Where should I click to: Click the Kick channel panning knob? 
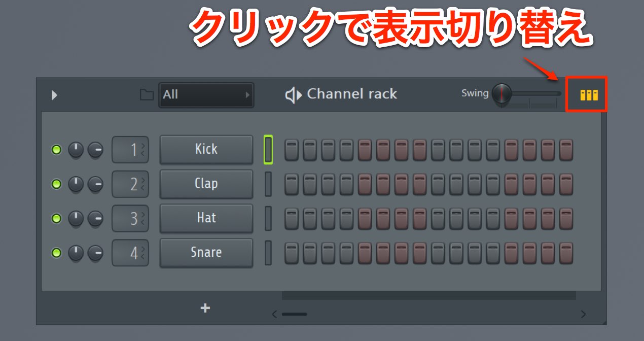(76, 150)
